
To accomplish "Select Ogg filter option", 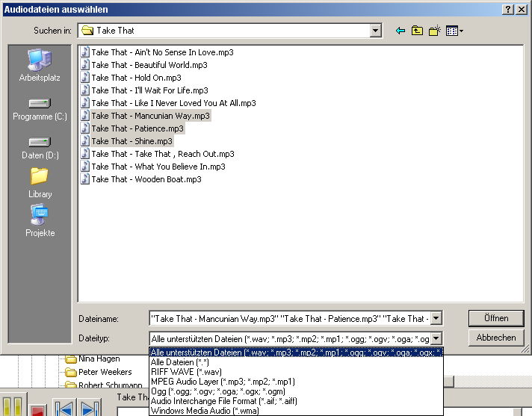I will pos(296,391).
